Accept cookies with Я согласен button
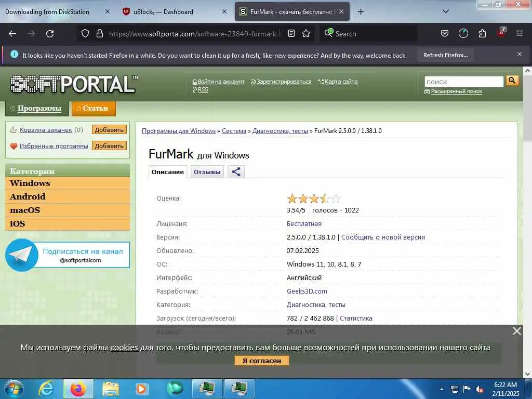Image resolution: width=532 pixels, height=399 pixels. pos(262,361)
